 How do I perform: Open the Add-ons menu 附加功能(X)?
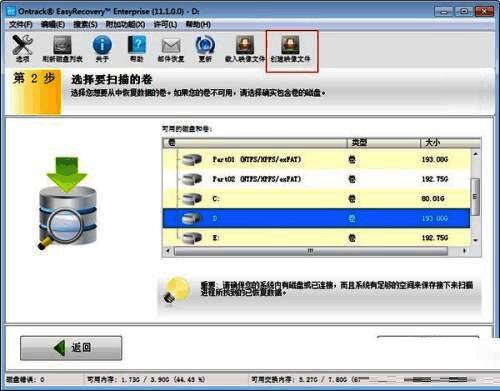click(125, 24)
